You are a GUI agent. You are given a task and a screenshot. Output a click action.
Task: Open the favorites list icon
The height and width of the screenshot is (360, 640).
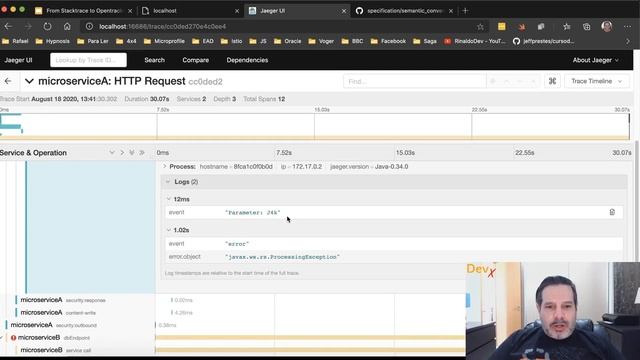tap(567, 27)
